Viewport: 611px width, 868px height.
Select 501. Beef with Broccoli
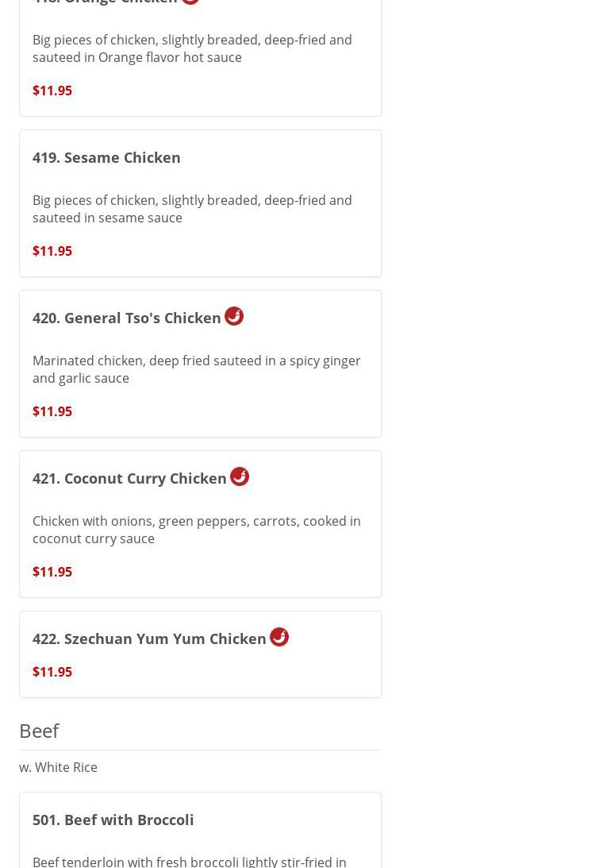[x=113, y=820]
